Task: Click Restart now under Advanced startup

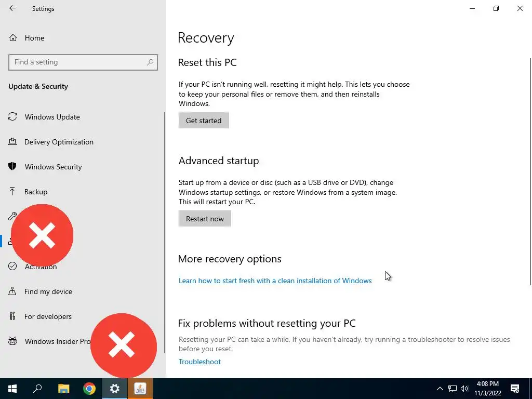Action: pyautogui.click(x=205, y=219)
